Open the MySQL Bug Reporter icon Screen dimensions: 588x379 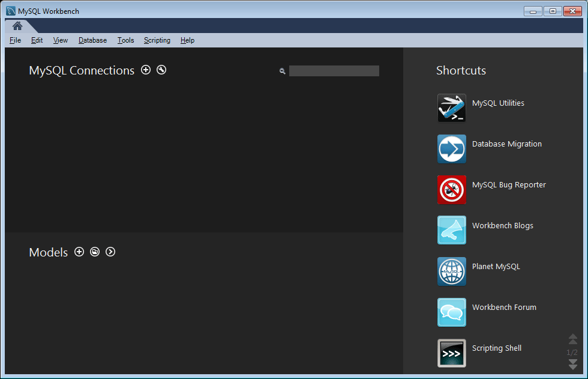[451, 190]
